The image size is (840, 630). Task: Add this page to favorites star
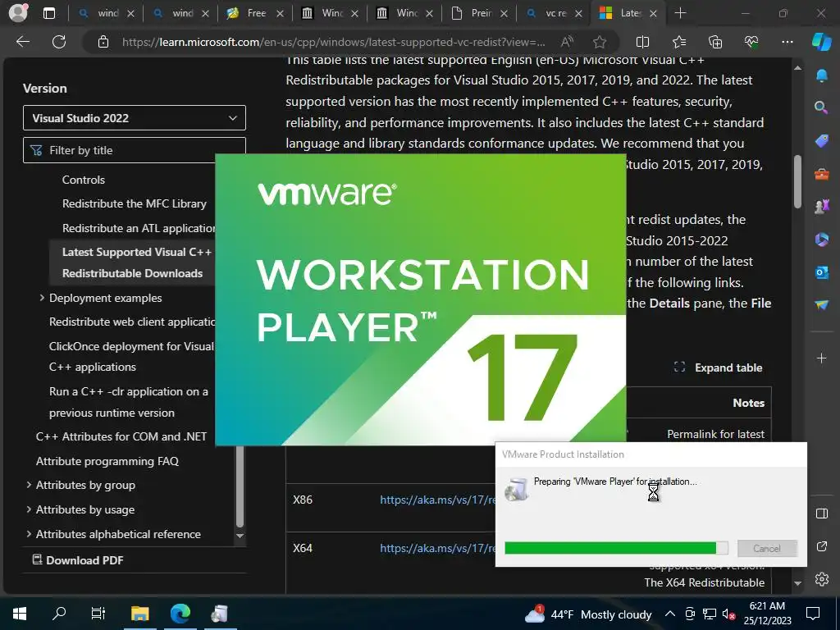tap(600, 42)
